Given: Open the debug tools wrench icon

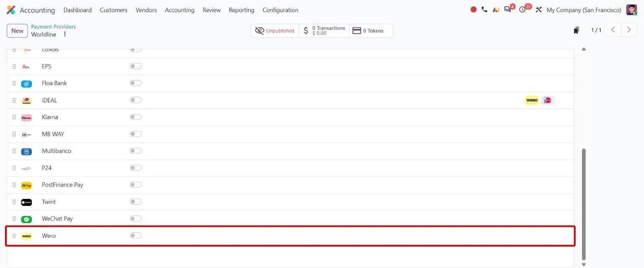Looking at the screenshot, I should click(539, 10).
